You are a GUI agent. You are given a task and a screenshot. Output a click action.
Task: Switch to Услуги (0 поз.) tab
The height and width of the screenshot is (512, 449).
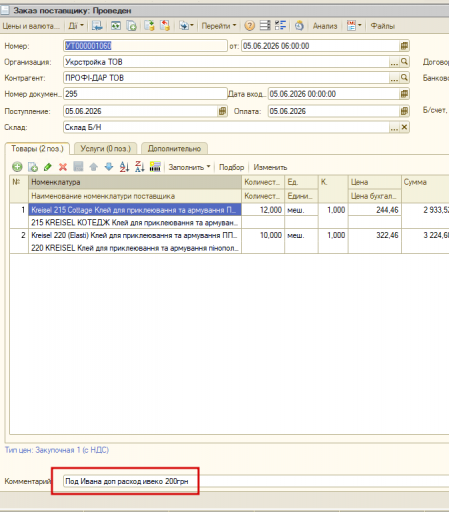[x=106, y=149]
